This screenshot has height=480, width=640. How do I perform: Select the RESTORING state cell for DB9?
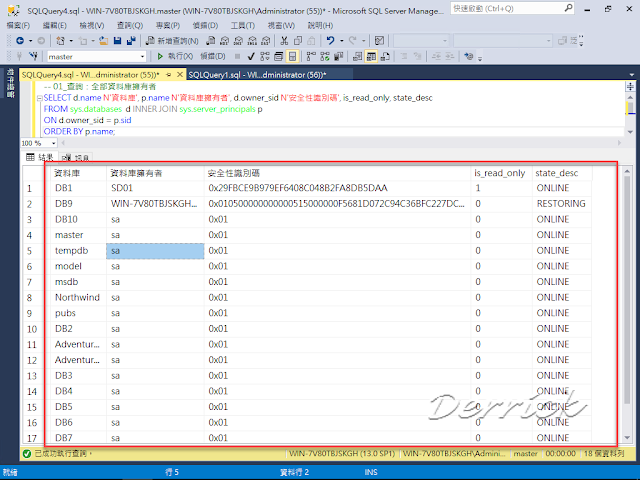pyautogui.click(x=561, y=204)
